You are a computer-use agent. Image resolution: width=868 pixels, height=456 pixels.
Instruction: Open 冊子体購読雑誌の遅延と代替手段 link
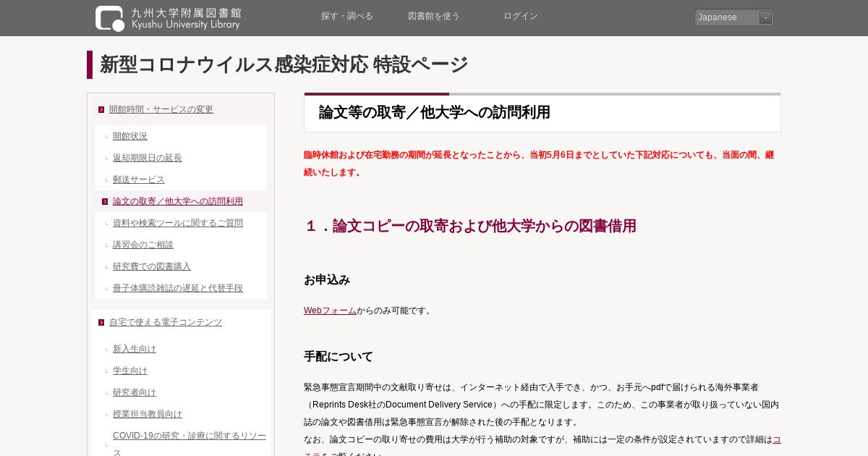pos(178,288)
